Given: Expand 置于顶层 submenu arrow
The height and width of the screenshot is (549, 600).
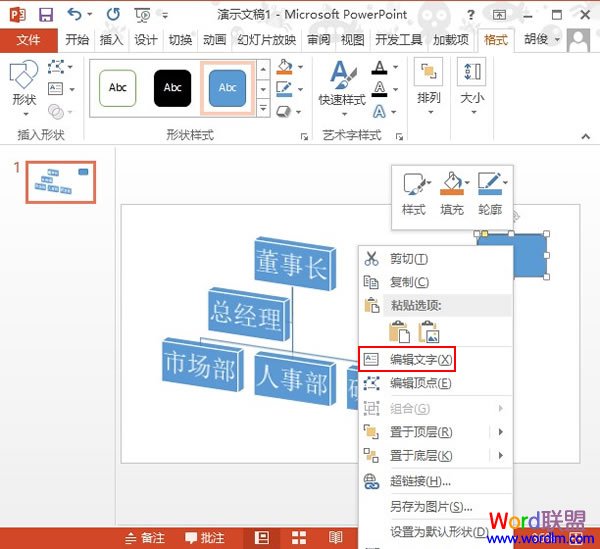Looking at the screenshot, I should pyautogui.click(x=501, y=432).
